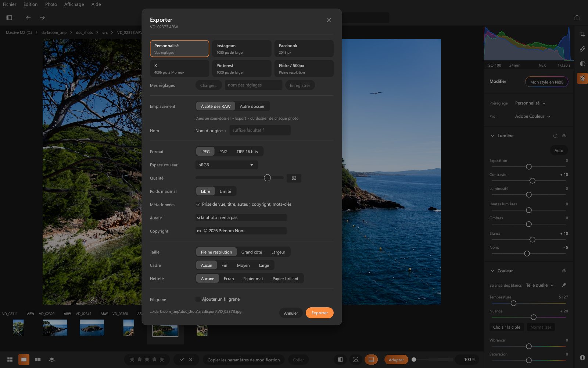
Task: Toggle visibility of Lumière adjustments
Action: 564,136
